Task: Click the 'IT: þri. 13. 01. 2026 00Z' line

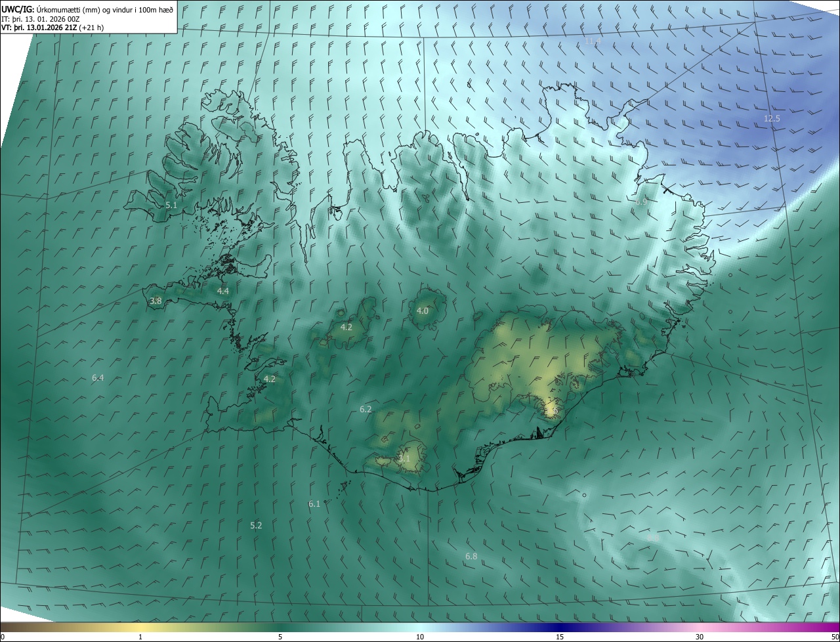Action: click(x=41, y=18)
